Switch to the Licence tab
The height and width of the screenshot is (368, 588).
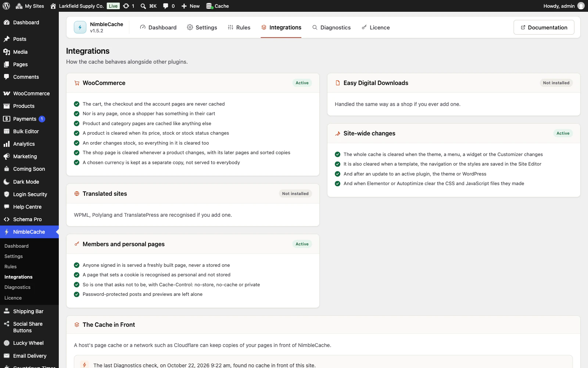(376, 28)
